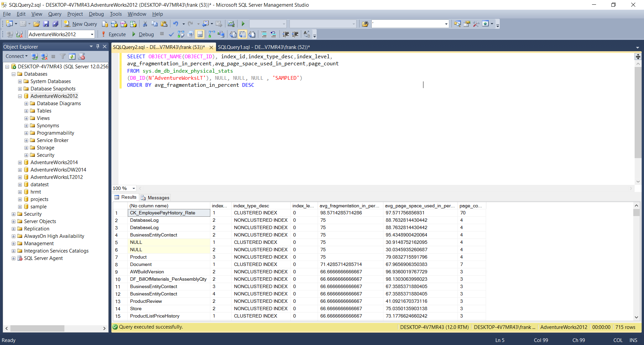The width and height of the screenshot is (644, 345).
Task: Open the Query menu
Action: click(x=55, y=14)
